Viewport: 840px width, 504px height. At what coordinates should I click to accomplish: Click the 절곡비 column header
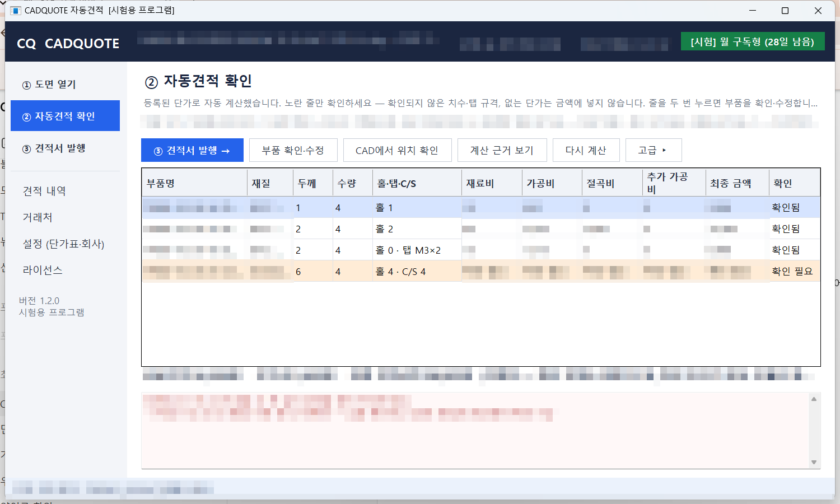click(x=612, y=183)
